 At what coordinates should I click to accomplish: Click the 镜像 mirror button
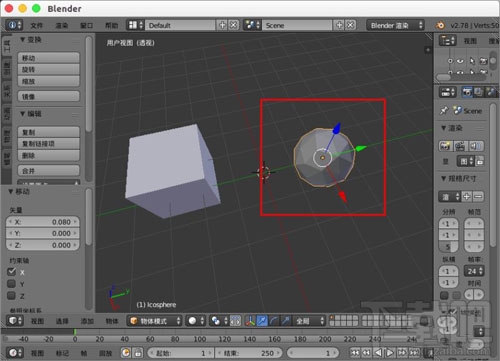tap(49, 96)
